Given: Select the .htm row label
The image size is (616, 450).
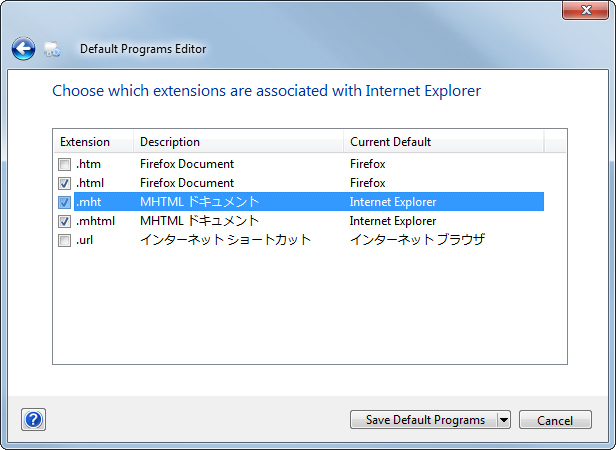Looking at the screenshot, I should (x=88, y=164).
